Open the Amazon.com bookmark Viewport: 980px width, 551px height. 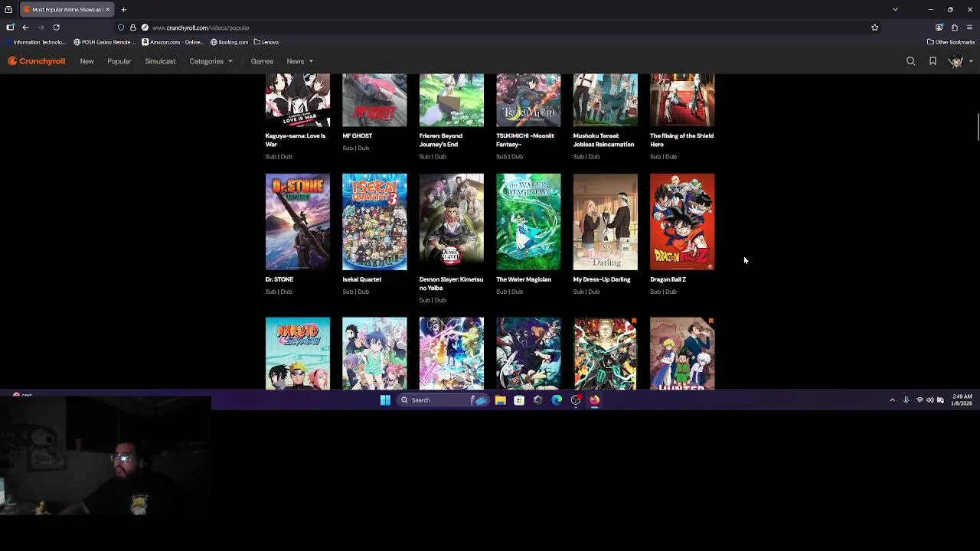172,42
